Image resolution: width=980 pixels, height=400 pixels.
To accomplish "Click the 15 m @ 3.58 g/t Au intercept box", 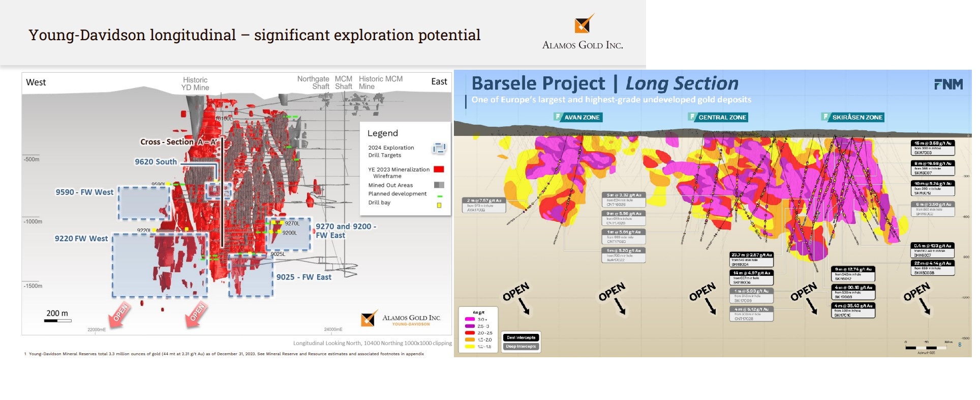I will (933, 148).
